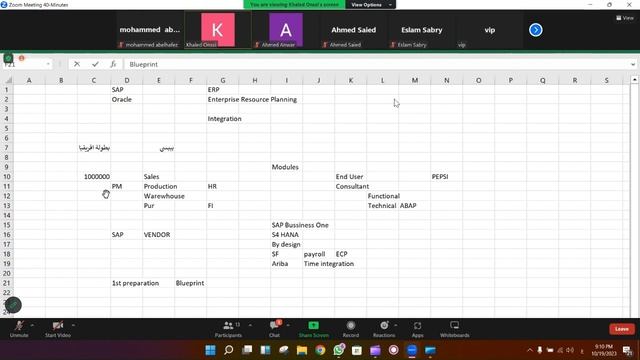640x360 pixels.
Task: Select the column D header
Action: (x=127, y=80)
